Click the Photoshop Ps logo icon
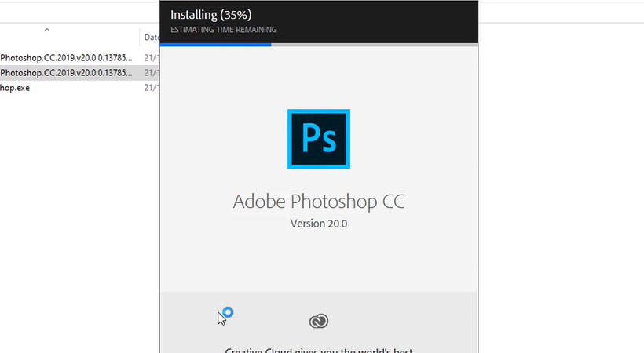This screenshot has width=644, height=353. tap(319, 140)
